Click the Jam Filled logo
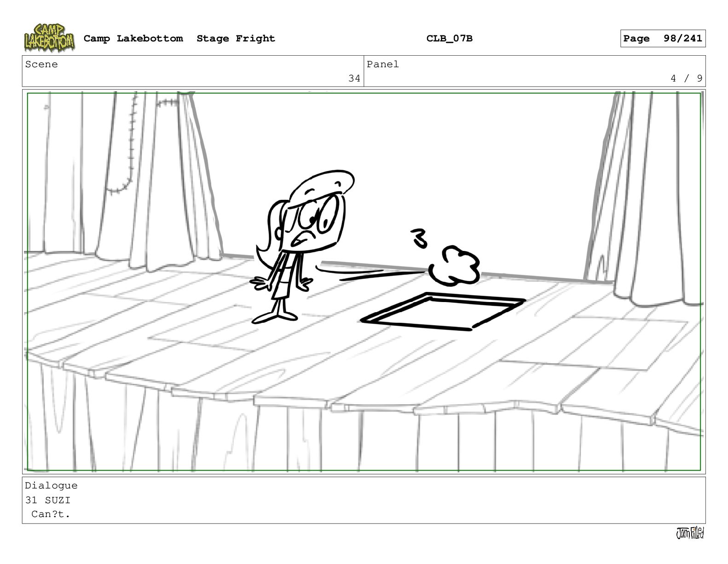 click(x=689, y=533)
